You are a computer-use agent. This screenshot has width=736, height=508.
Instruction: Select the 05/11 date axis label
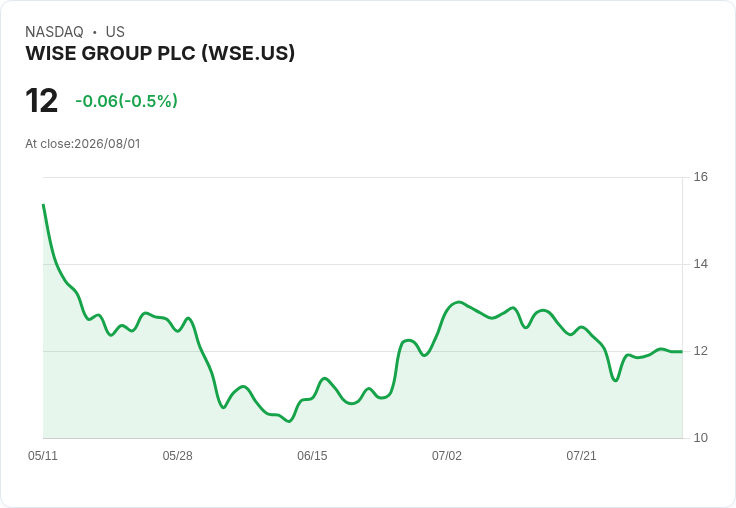point(43,455)
